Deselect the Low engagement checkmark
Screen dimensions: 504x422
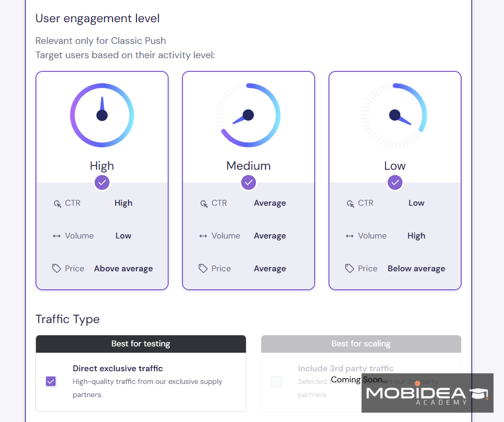(x=395, y=182)
